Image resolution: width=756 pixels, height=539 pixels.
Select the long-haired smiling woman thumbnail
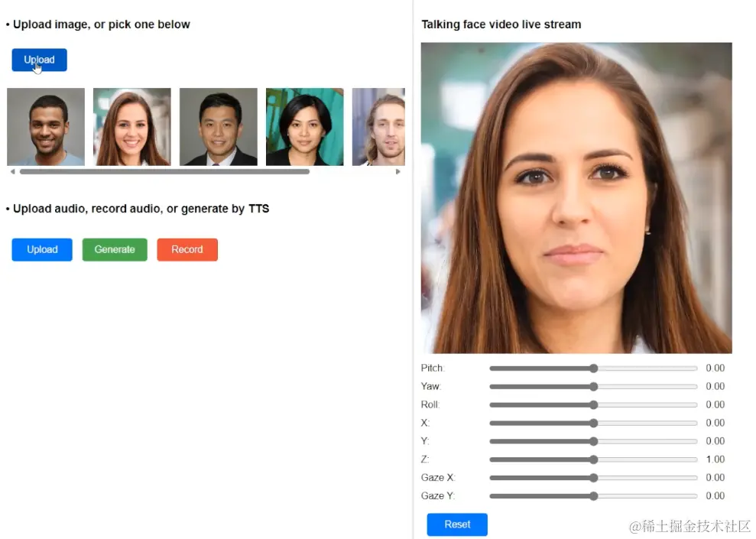[x=132, y=127]
